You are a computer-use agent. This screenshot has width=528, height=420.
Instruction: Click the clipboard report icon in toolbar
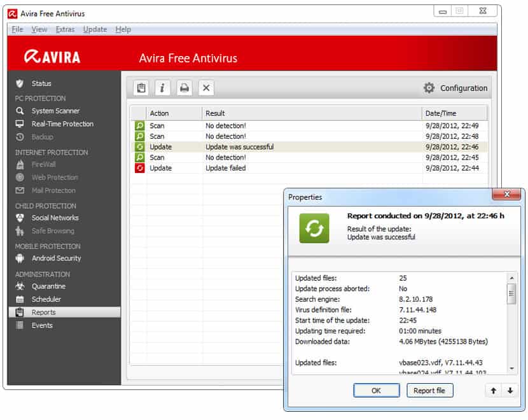click(141, 88)
